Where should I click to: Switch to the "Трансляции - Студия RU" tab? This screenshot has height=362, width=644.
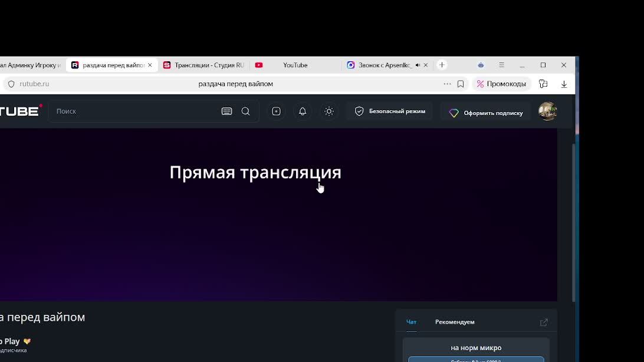coord(204,65)
